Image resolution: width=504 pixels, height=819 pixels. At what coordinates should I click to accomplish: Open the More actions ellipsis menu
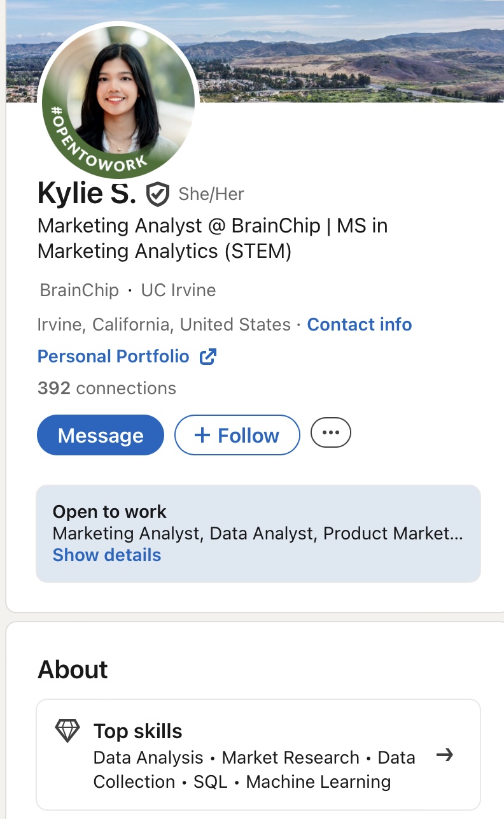330,433
